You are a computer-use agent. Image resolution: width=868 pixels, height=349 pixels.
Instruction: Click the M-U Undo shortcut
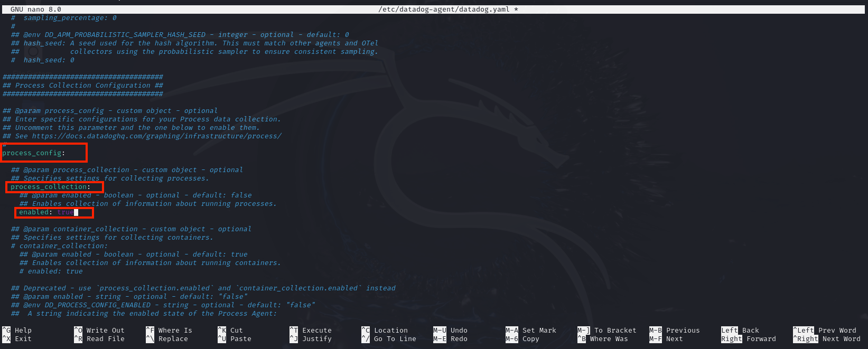450,331
